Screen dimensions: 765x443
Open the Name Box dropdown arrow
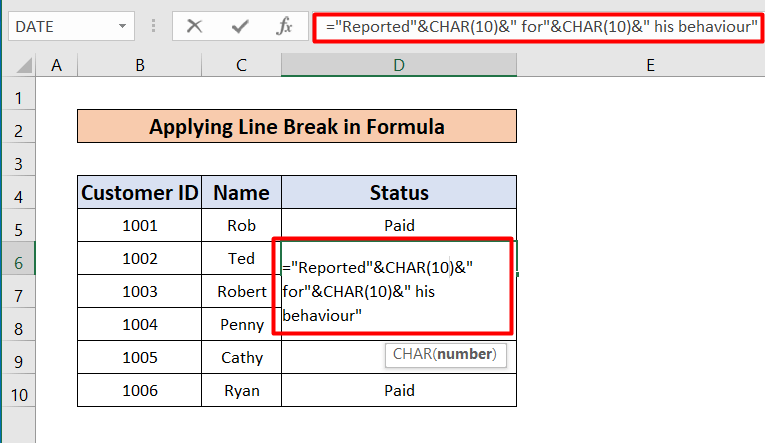(122, 26)
